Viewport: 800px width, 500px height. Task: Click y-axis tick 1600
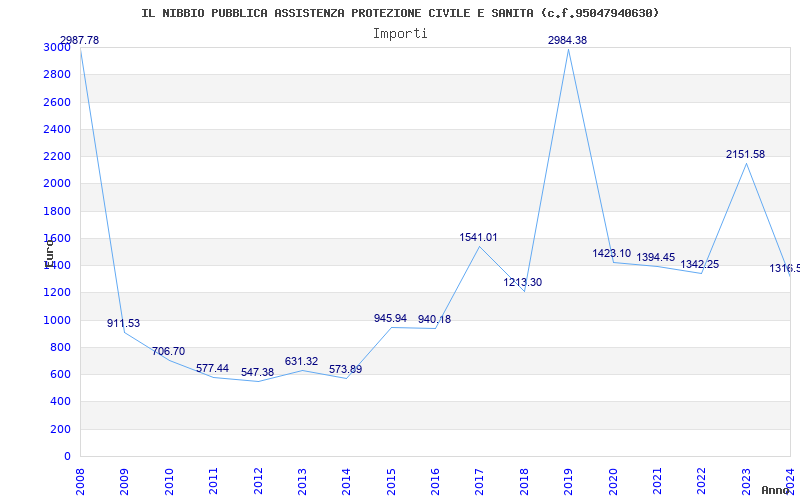(x=57, y=238)
